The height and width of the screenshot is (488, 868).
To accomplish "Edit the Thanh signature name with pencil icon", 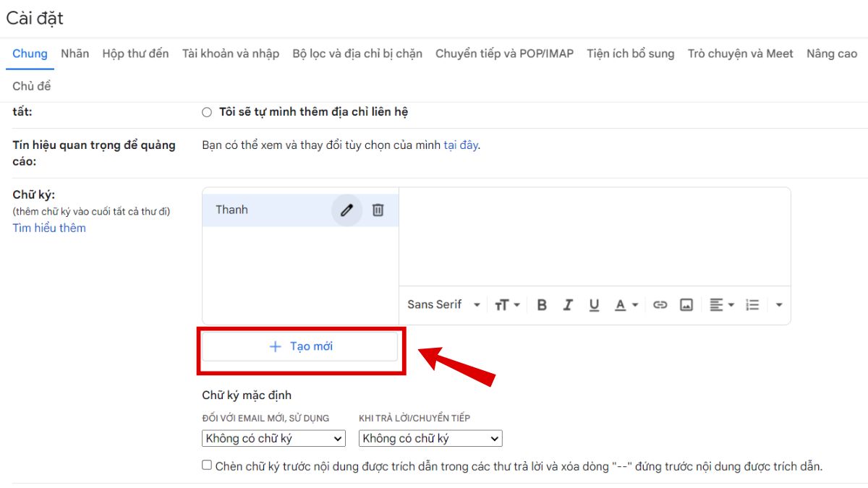I will click(x=347, y=210).
